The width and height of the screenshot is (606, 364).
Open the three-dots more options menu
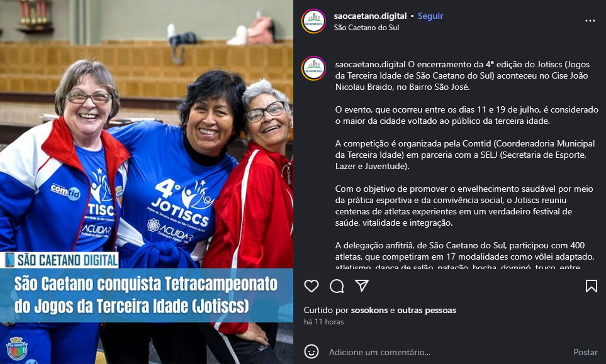point(590,21)
